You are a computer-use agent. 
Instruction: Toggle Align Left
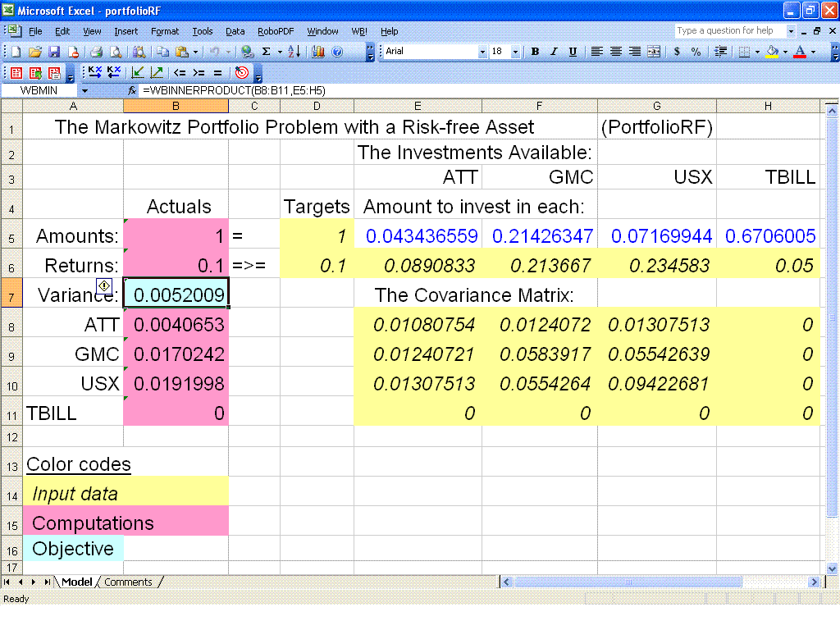(597, 52)
